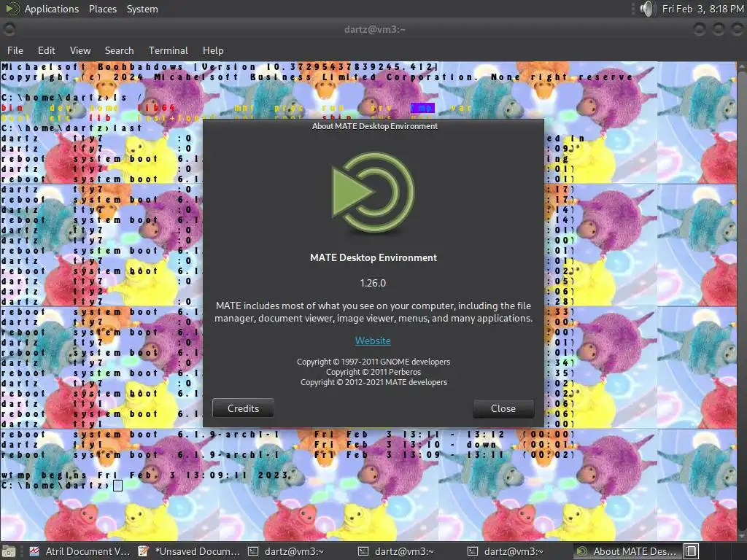The width and height of the screenshot is (747, 560).
Task: Click the volume speaker icon in panel
Action: [x=646, y=9]
